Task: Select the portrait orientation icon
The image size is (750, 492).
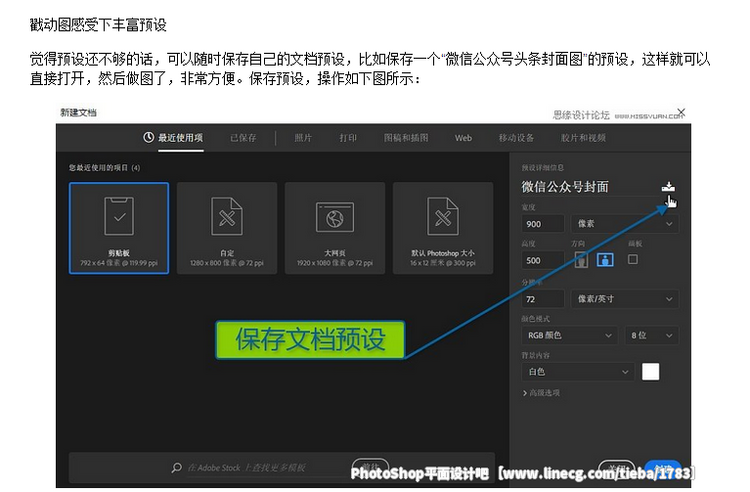Action: tap(581, 260)
